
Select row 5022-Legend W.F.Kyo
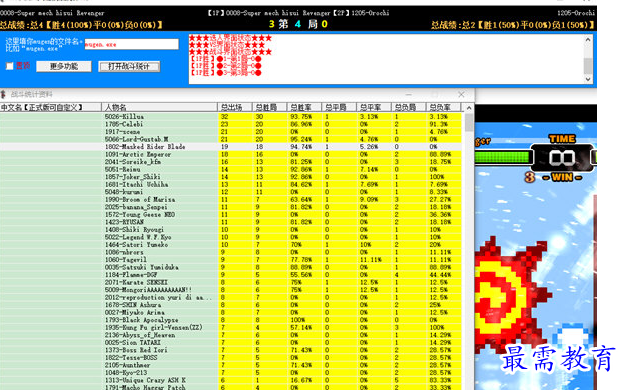231,238
